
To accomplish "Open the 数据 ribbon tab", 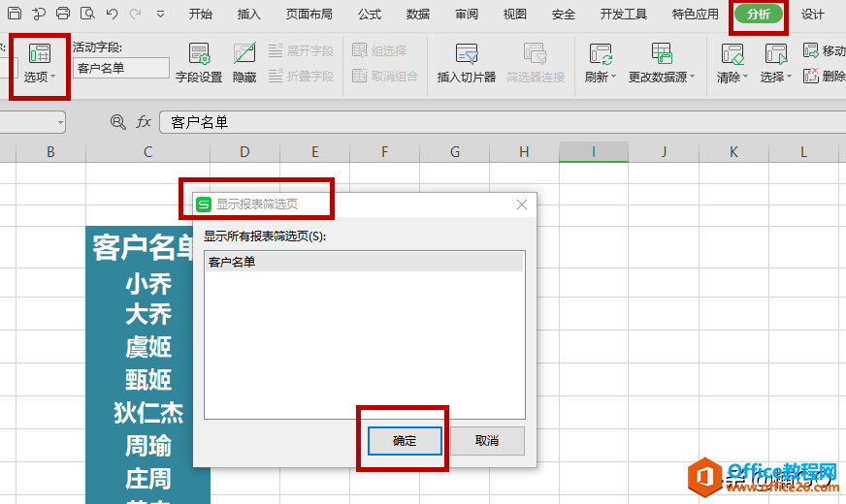I will [418, 14].
